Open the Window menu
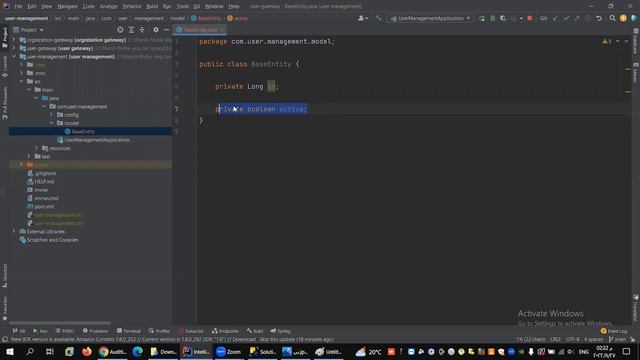This screenshot has width=640, height=360. [x=214, y=7]
